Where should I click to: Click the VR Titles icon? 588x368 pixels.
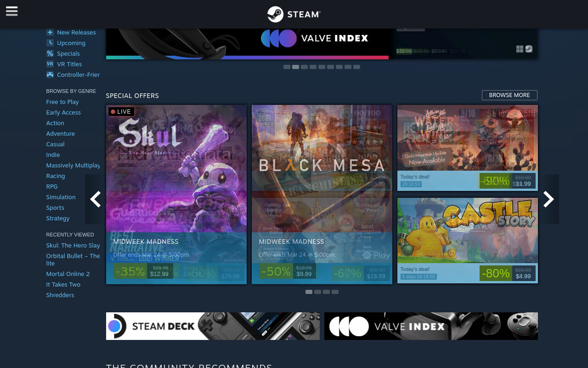click(50, 64)
